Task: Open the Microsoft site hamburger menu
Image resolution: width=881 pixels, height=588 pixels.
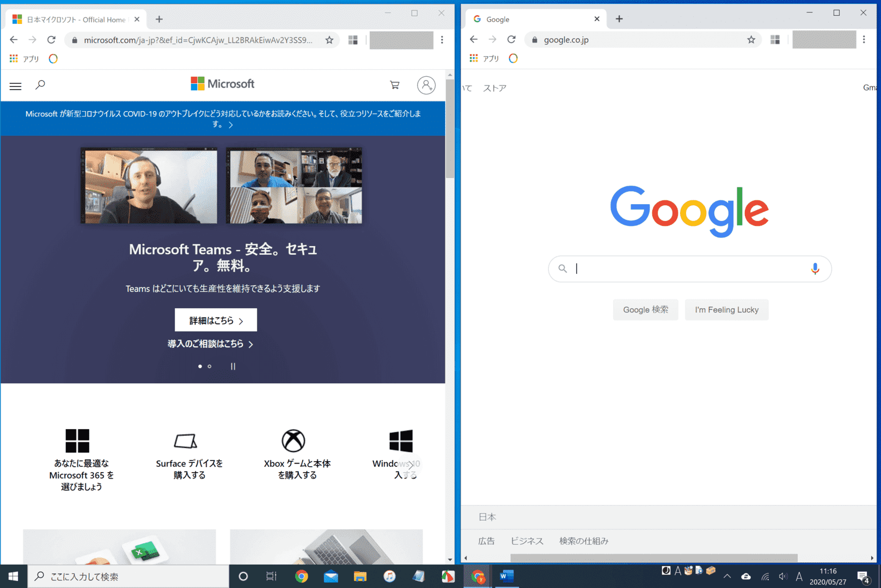Action: click(x=15, y=86)
